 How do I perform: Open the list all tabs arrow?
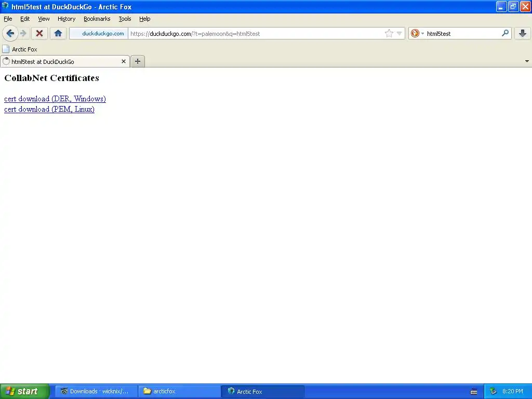(527, 61)
